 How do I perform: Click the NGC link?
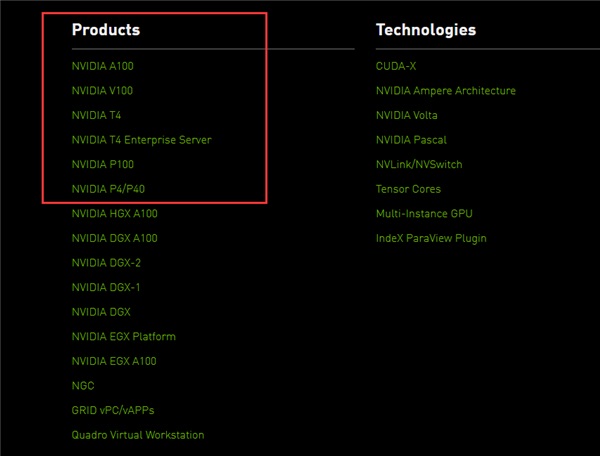(83, 385)
